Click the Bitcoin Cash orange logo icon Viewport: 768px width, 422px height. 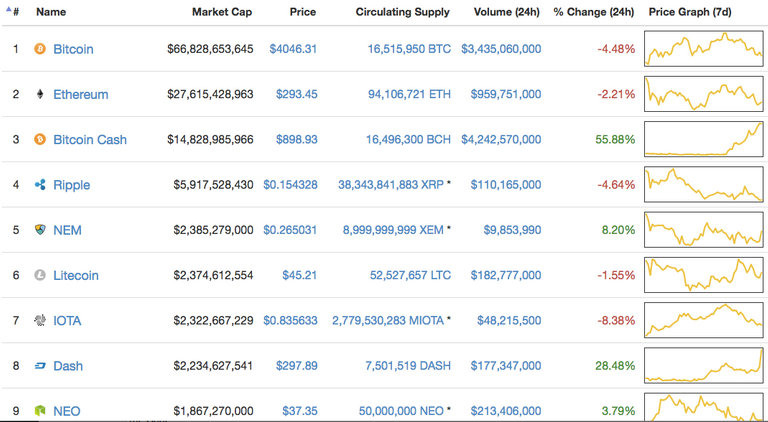coord(40,139)
